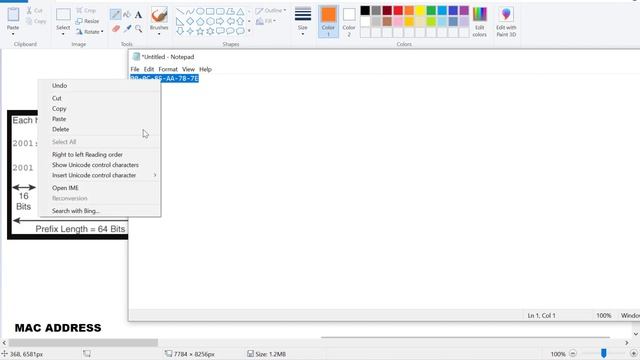Click the zoom in plus button

click(633, 353)
